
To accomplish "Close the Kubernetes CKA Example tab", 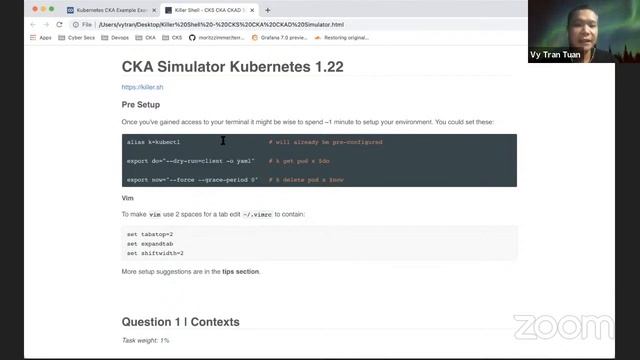I will coord(154,10).
